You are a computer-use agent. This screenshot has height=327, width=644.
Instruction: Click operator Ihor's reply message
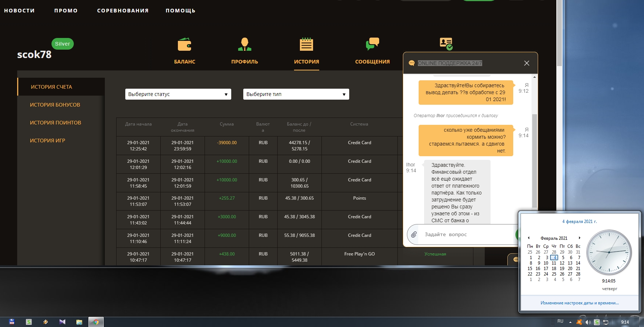coord(457,192)
